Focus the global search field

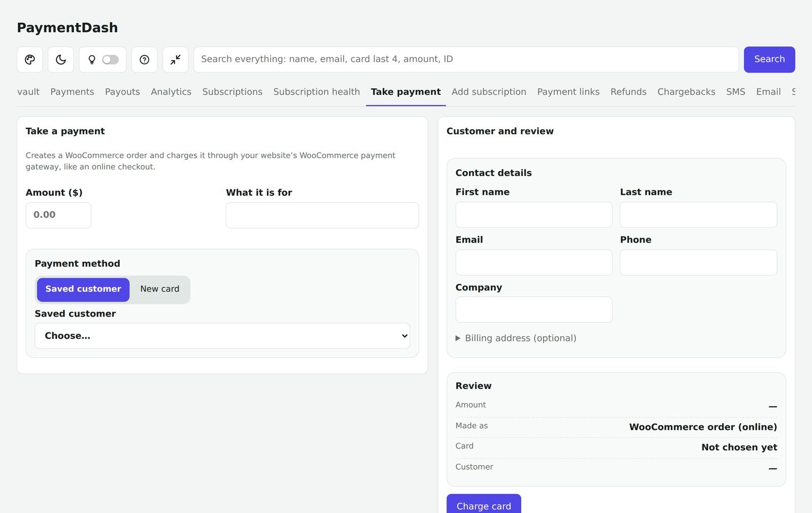click(x=466, y=60)
